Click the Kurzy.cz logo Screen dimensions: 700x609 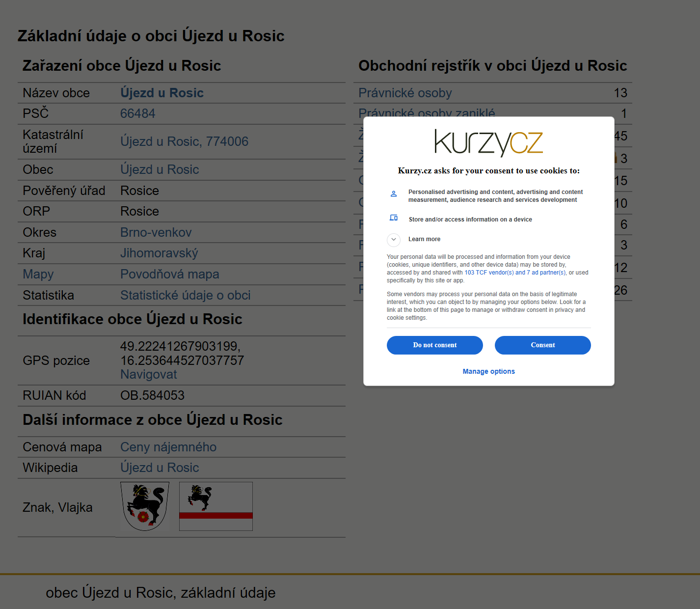488,143
